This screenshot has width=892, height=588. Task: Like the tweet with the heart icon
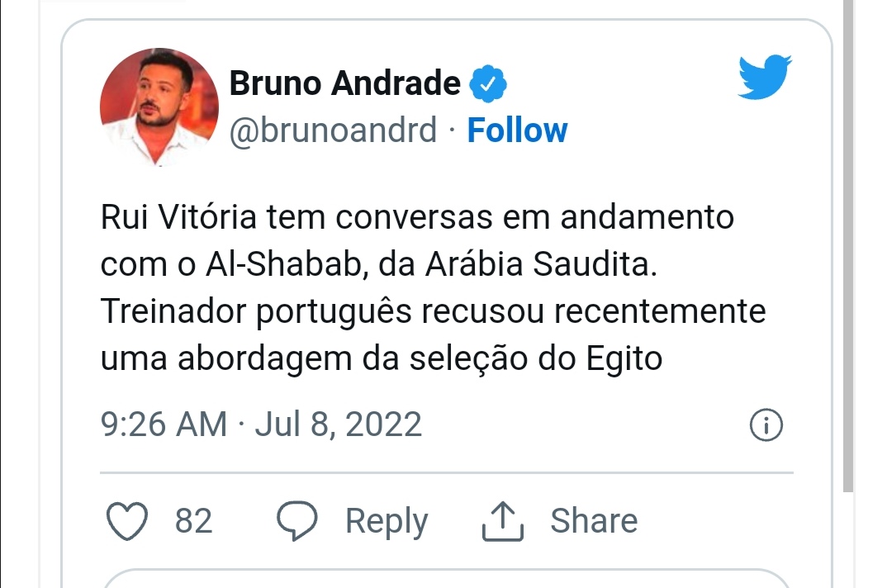pos(127,520)
